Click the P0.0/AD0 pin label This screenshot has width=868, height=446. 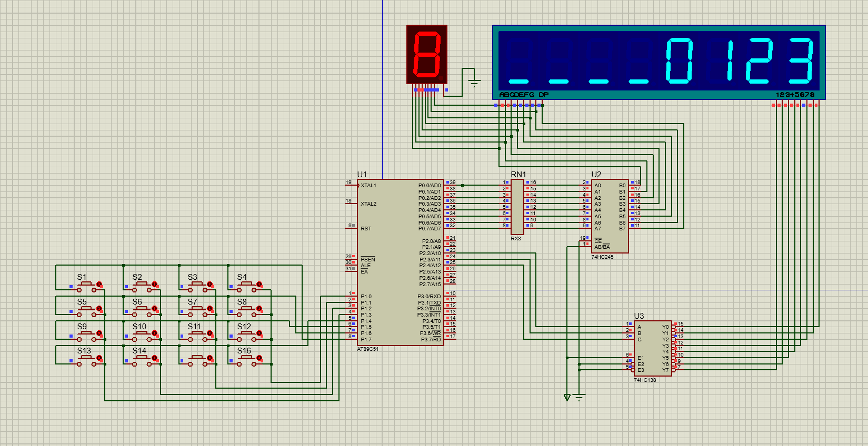coord(430,186)
